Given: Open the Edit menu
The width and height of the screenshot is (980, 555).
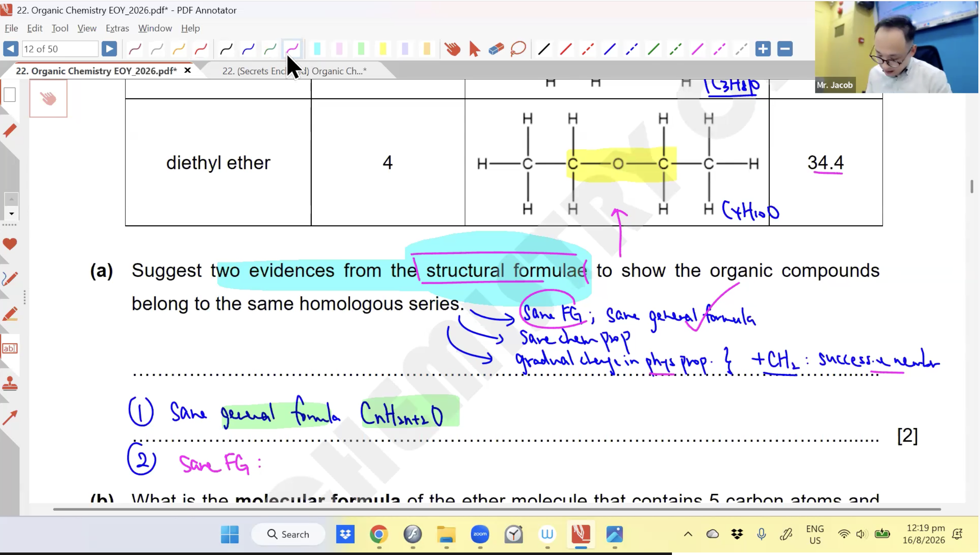Looking at the screenshot, I should coord(35,28).
